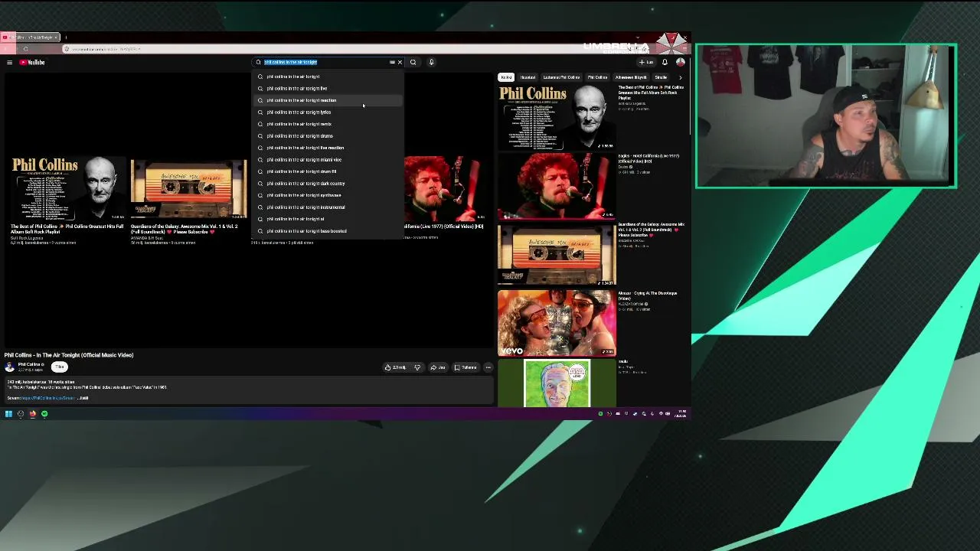Open sidebar title 'Guardians of the Galaxy: Awesome Mix'
The width and height of the screenshot is (980, 551).
click(x=651, y=230)
